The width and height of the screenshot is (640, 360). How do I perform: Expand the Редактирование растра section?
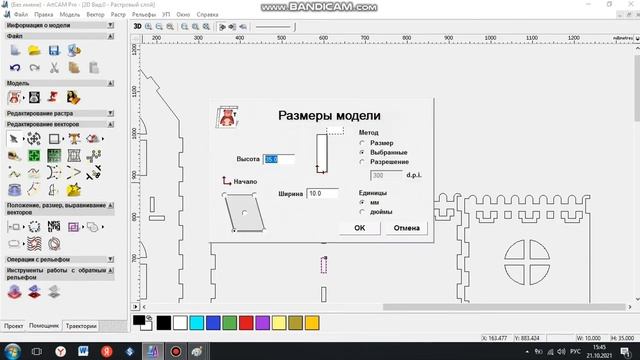point(111,113)
